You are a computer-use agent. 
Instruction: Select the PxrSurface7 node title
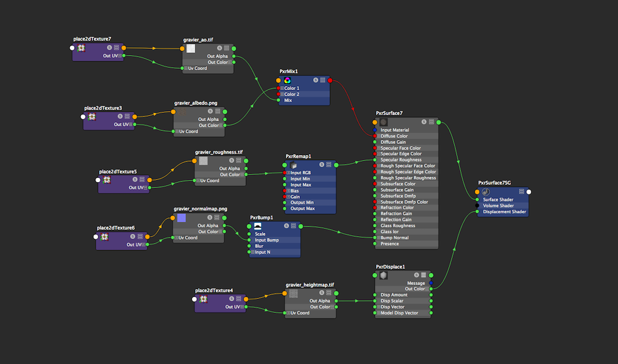[x=389, y=113]
